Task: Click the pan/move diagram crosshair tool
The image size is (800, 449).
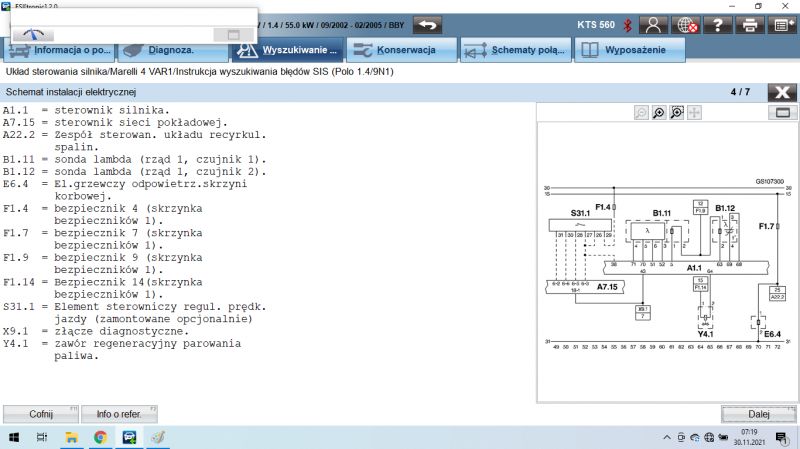Action: 694,113
